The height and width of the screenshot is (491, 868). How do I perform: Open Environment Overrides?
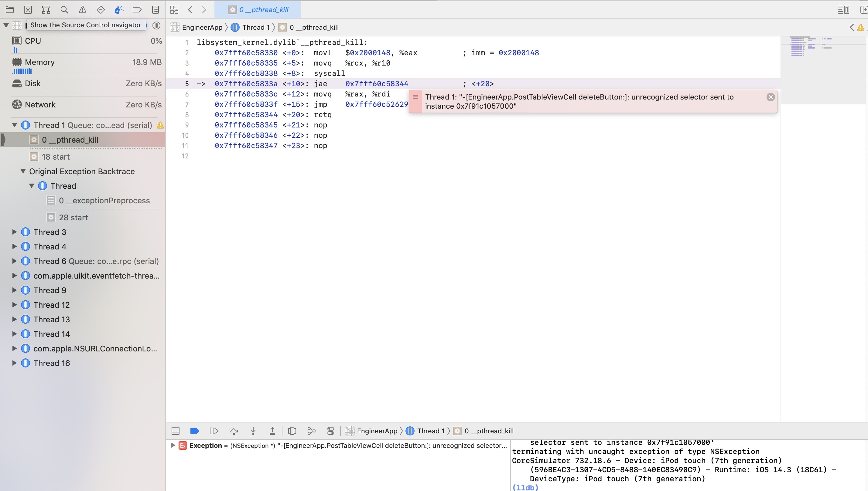[331, 431]
